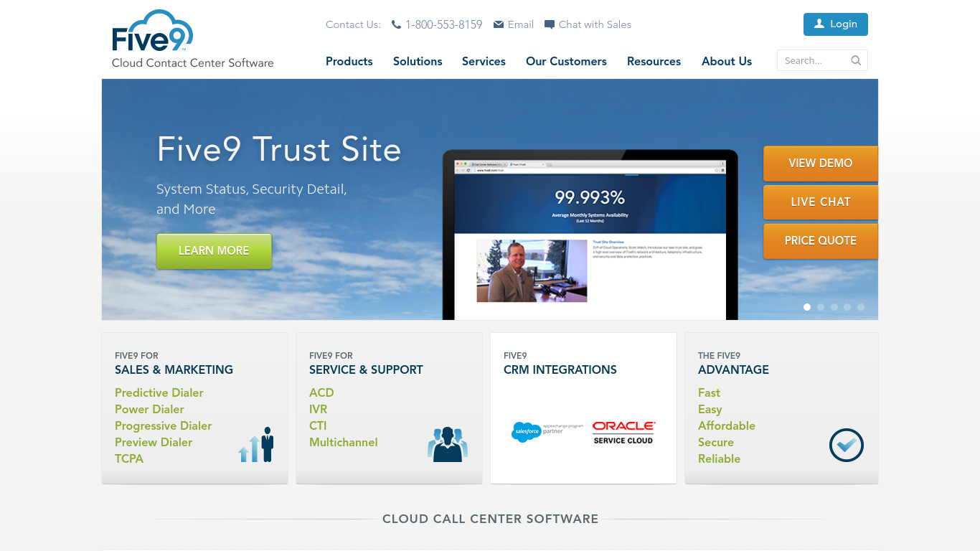The height and width of the screenshot is (551, 980).
Task: Open the Solutions menu
Action: [418, 62]
